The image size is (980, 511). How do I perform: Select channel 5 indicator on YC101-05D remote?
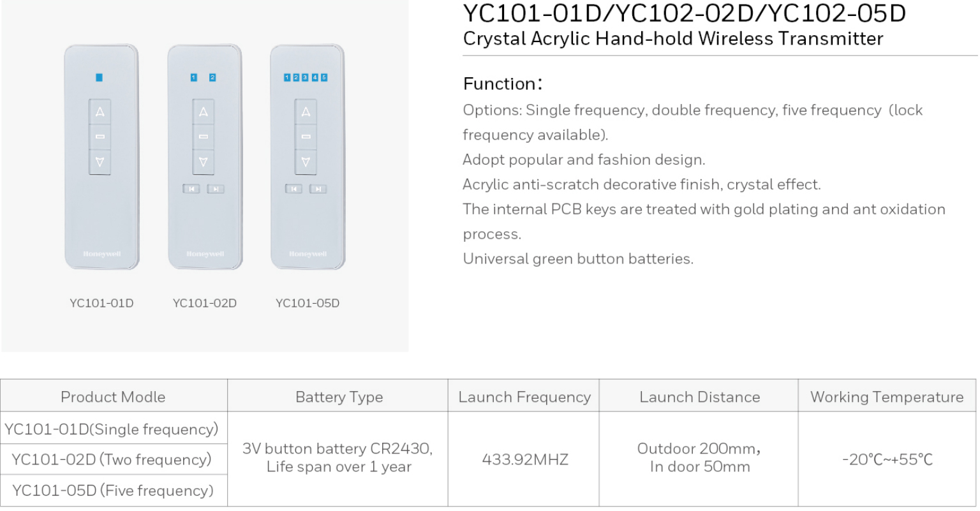(x=324, y=77)
